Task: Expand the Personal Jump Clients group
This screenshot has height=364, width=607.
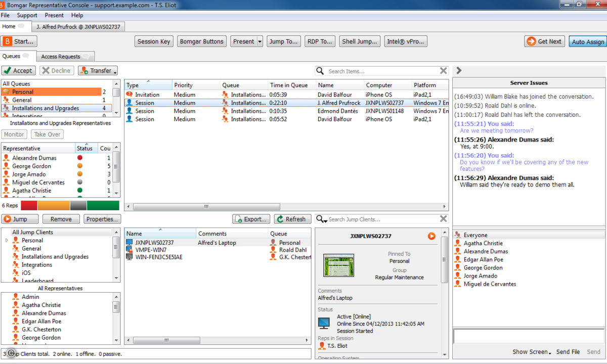Action: click(7, 241)
